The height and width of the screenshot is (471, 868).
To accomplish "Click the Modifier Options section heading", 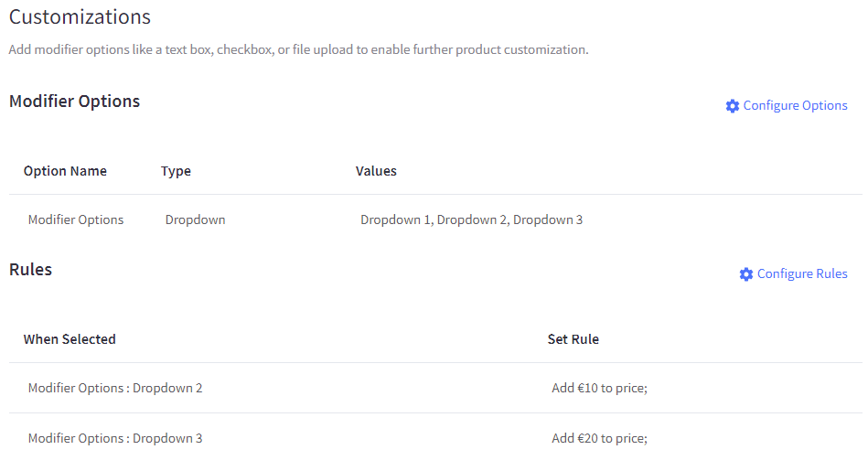I will pyautogui.click(x=75, y=102).
